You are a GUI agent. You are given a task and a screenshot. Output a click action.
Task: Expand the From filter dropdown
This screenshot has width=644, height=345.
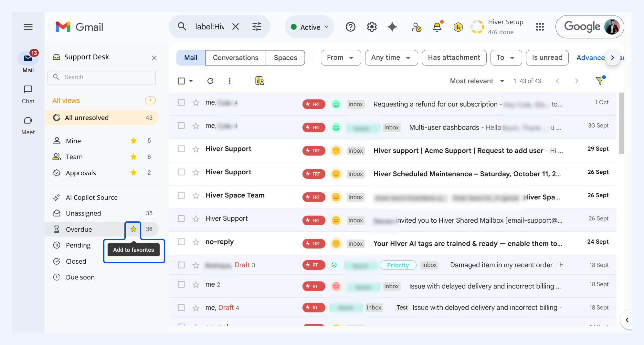[x=341, y=58]
